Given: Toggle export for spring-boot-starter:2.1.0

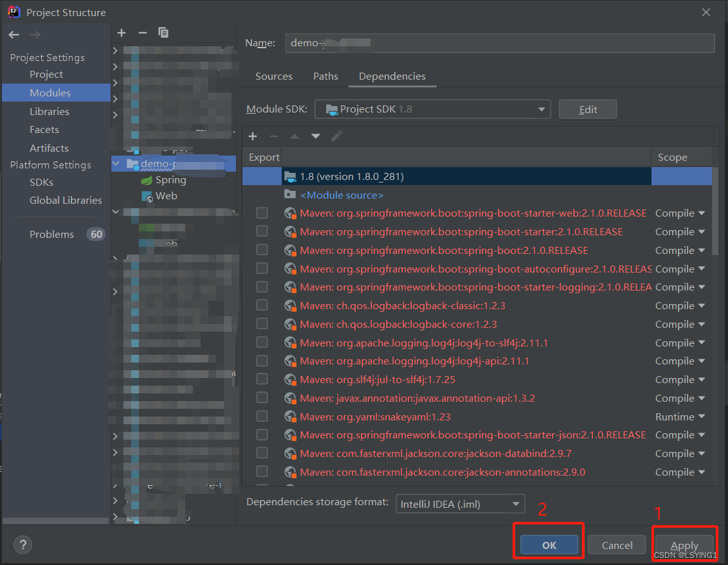Looking at the screenshot, I should [x=262, y=231].
